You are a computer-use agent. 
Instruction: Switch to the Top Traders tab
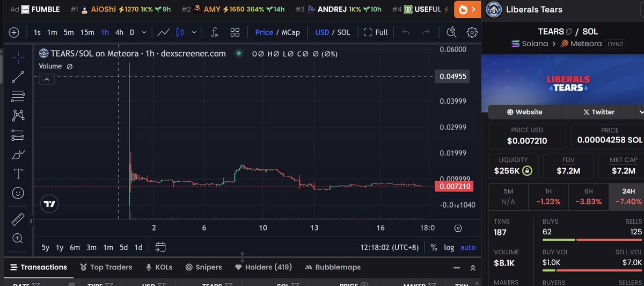point(106,267)
